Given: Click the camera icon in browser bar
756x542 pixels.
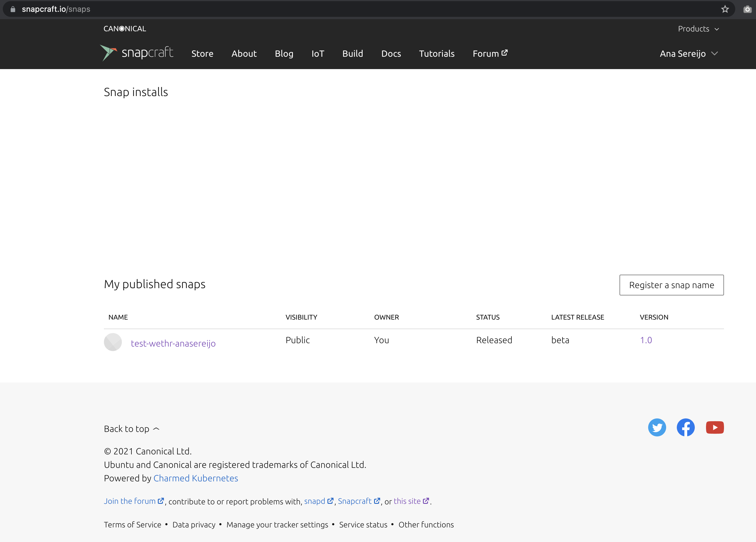Looking at the screenshot, I should coord(747,9).
